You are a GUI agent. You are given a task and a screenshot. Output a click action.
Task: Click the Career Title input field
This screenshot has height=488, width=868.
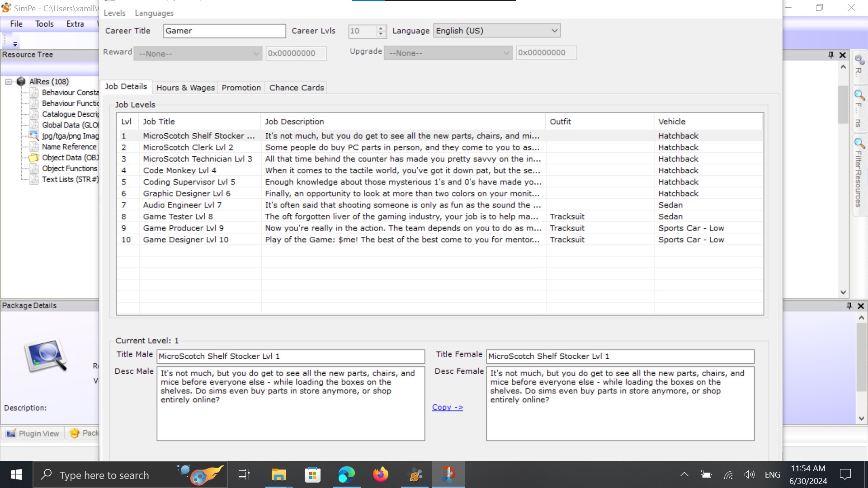tap(224, 31)
